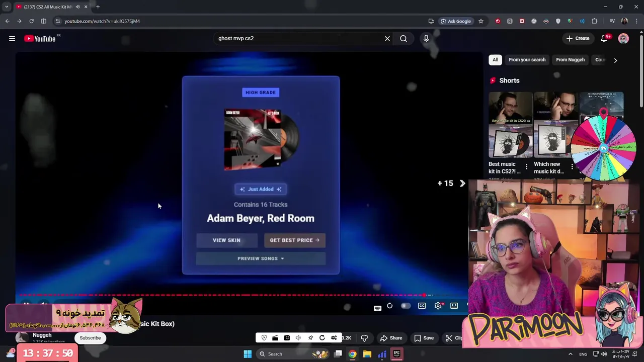Click the shield icon in the extension toolbar
This screenshot has width=644, height=362.
pyautogui.click(x=264, y=338)
